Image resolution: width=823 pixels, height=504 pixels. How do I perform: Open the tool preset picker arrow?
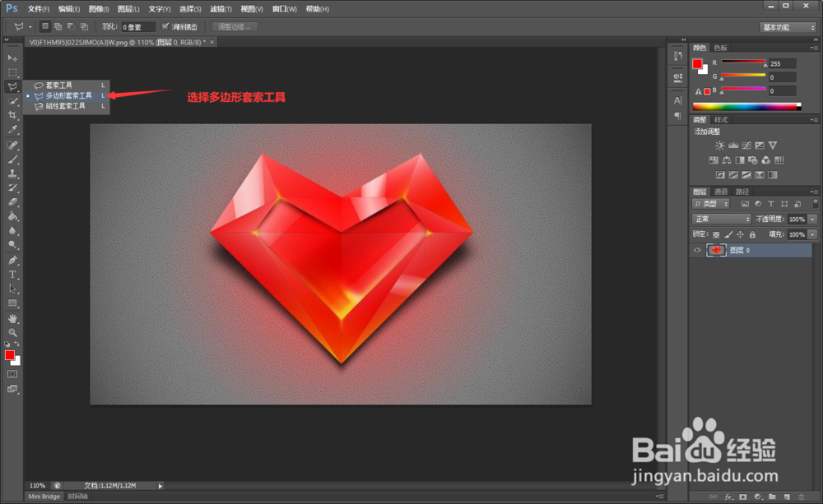coord(30,27)
